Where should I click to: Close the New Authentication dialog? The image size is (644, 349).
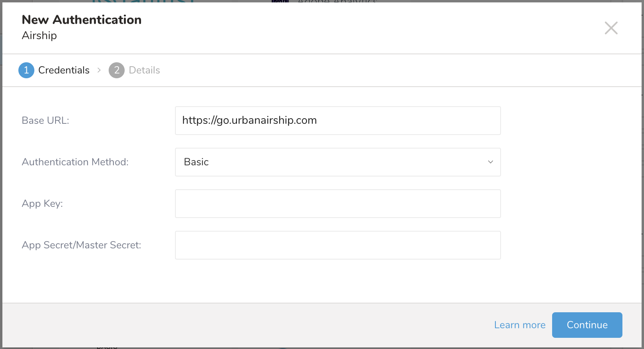611,28
